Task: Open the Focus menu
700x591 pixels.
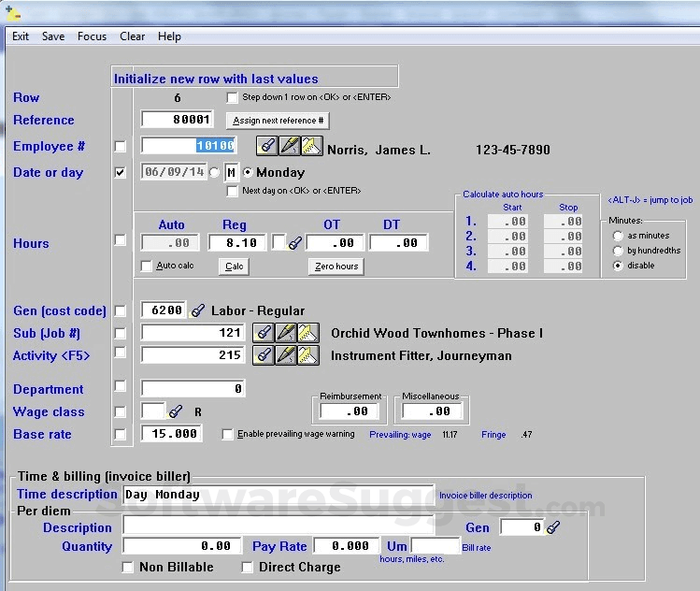Action: click(x=92, y=36)
